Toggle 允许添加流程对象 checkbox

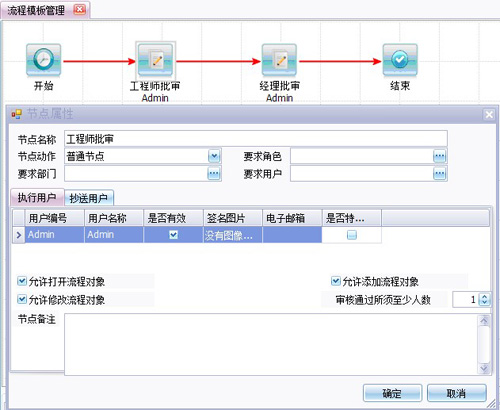[x=335, y=281]
